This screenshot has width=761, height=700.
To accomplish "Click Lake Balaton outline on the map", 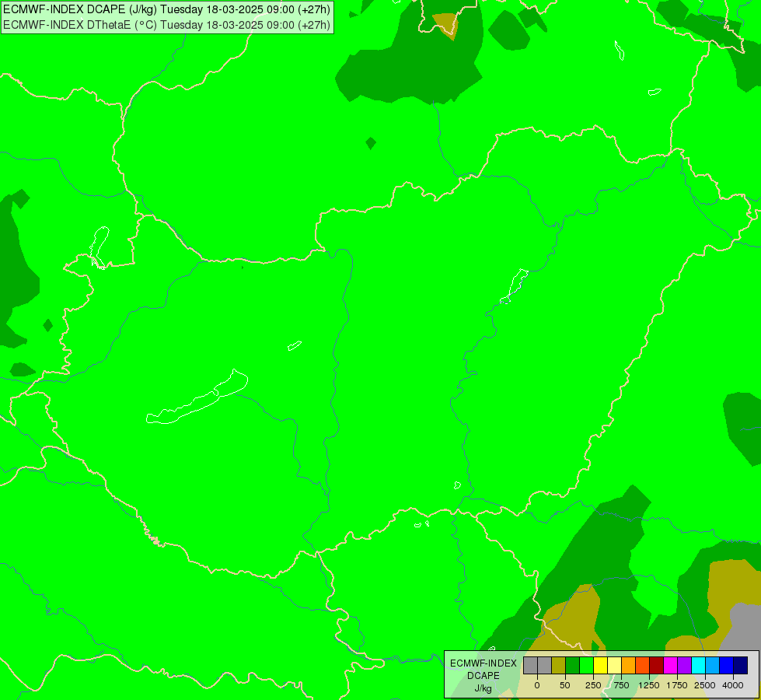I will [197, 397].
